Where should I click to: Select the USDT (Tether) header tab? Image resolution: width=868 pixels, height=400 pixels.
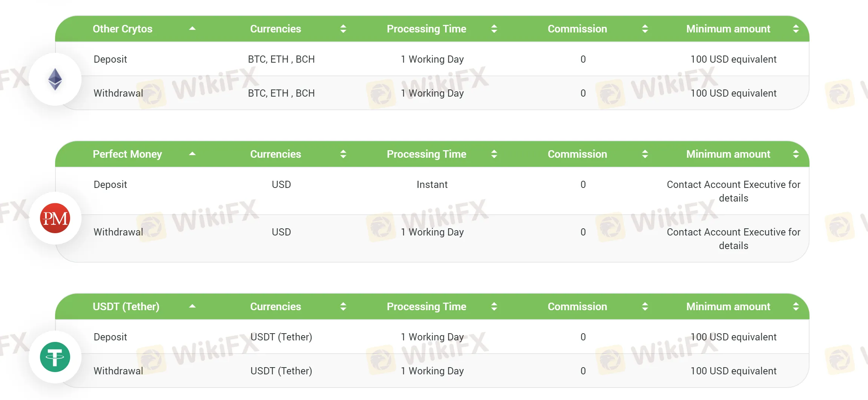click(126, 306)
